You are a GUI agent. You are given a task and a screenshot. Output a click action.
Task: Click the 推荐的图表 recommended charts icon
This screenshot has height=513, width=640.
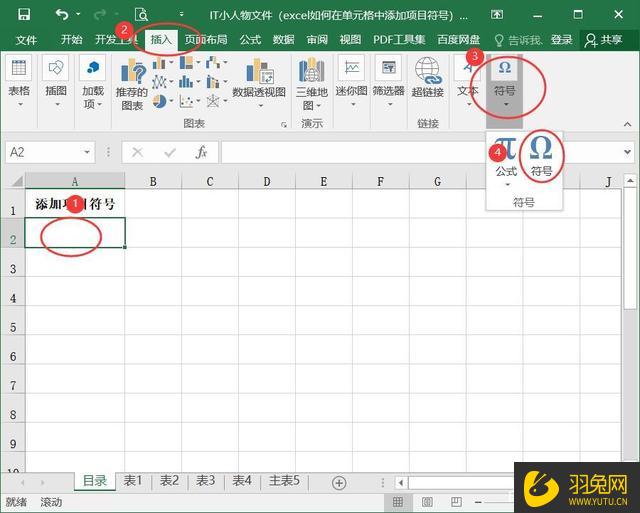132,84
